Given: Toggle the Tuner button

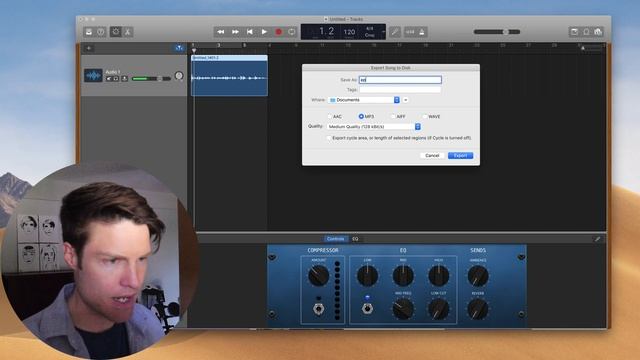Looking at the screenshot, I should pos(395,32).
